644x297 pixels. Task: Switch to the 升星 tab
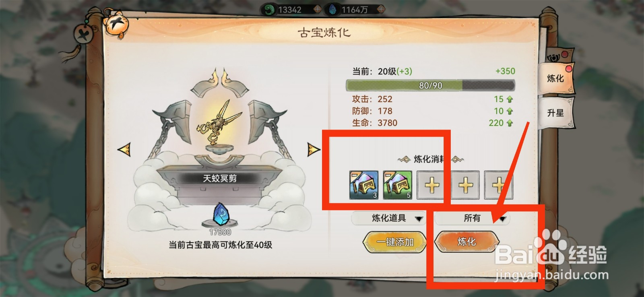tap(556, 113)
